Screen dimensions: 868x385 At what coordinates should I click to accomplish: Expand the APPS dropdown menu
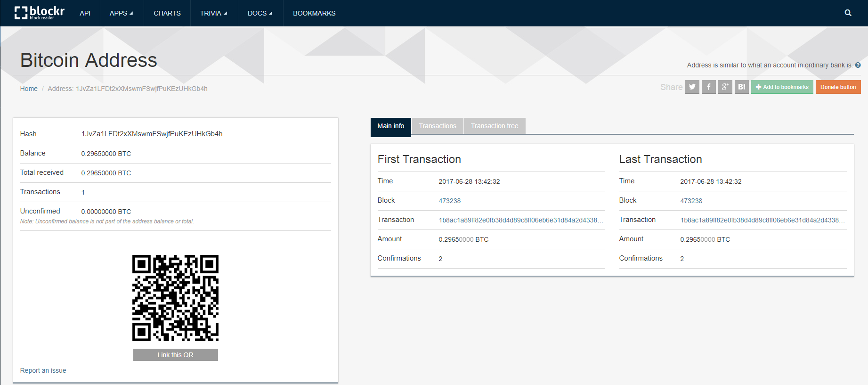tap(121, 13)
